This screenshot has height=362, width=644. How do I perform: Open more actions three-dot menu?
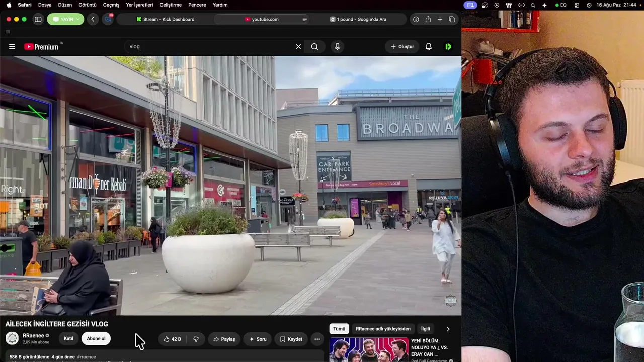(x=317, y=339)
